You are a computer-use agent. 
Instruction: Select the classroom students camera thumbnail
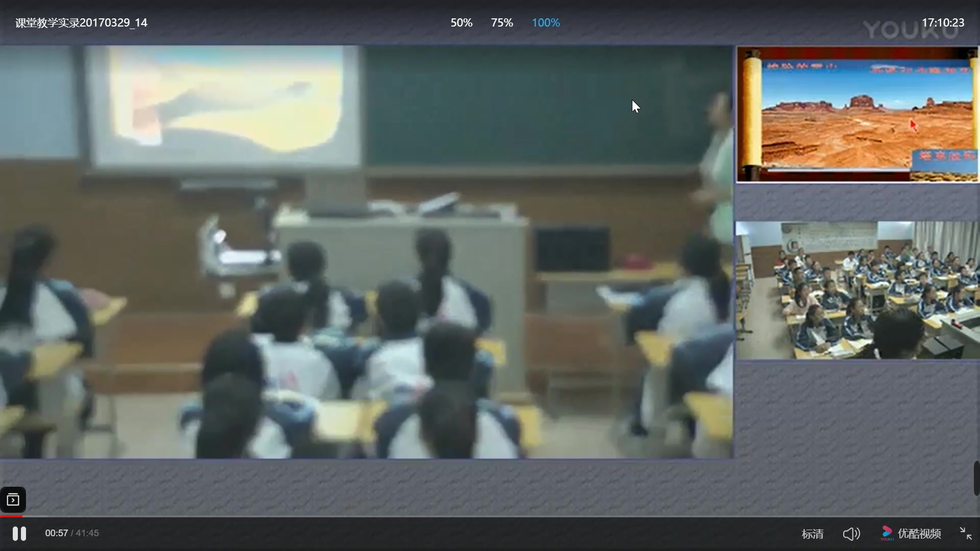click(857, 290)
